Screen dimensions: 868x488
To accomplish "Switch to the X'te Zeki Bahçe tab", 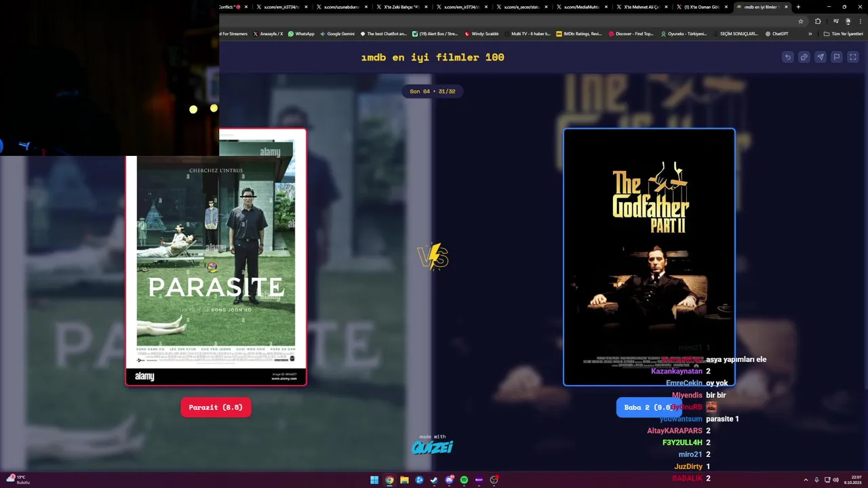I will coord(402,7).
